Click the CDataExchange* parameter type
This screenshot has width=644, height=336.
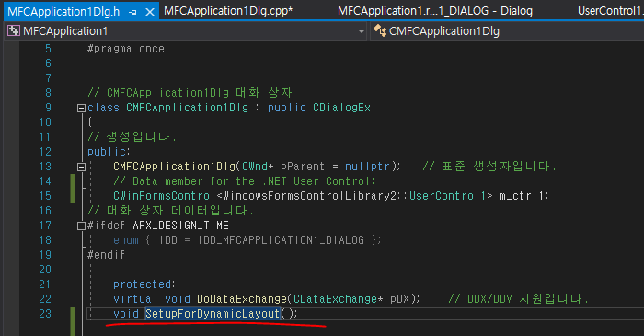coord(339,299)
